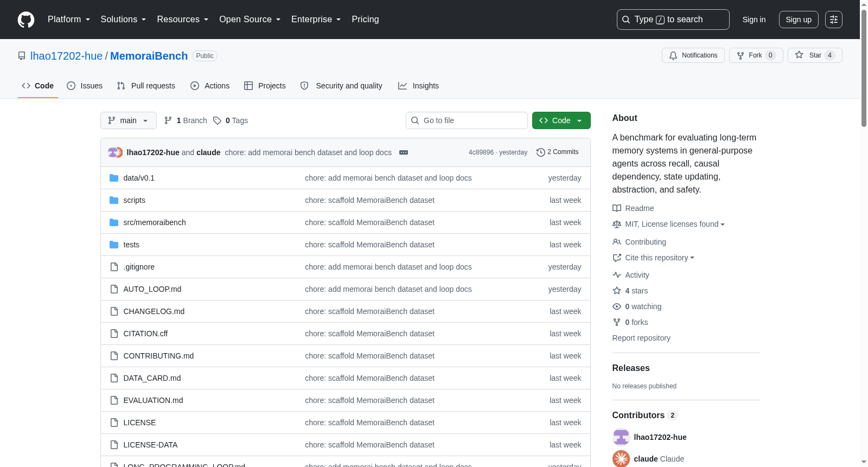Image resolution: width=868 pixels, height=467 pixels.
Task: Click the search box in header
Action: click(673, 20)
